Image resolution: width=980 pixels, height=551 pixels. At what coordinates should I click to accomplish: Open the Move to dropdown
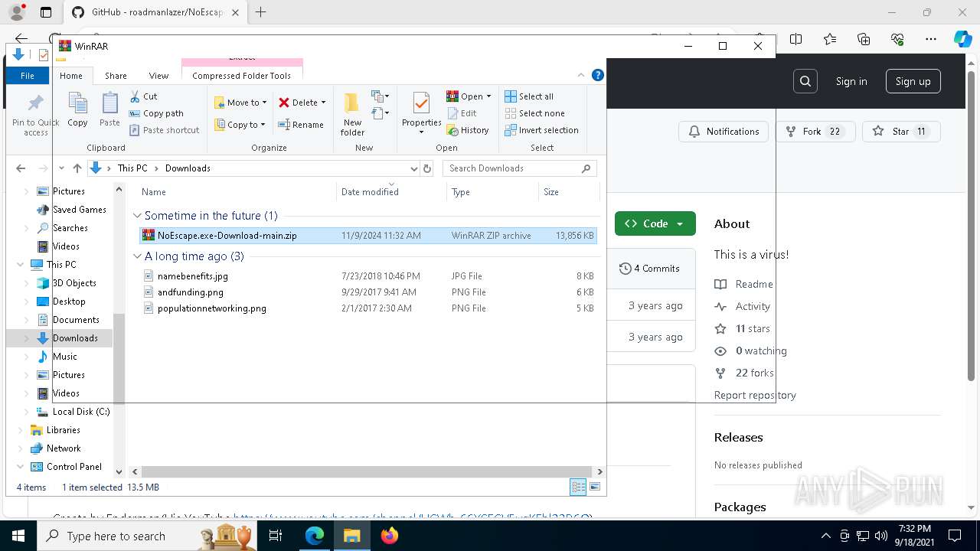pos(240,103)
